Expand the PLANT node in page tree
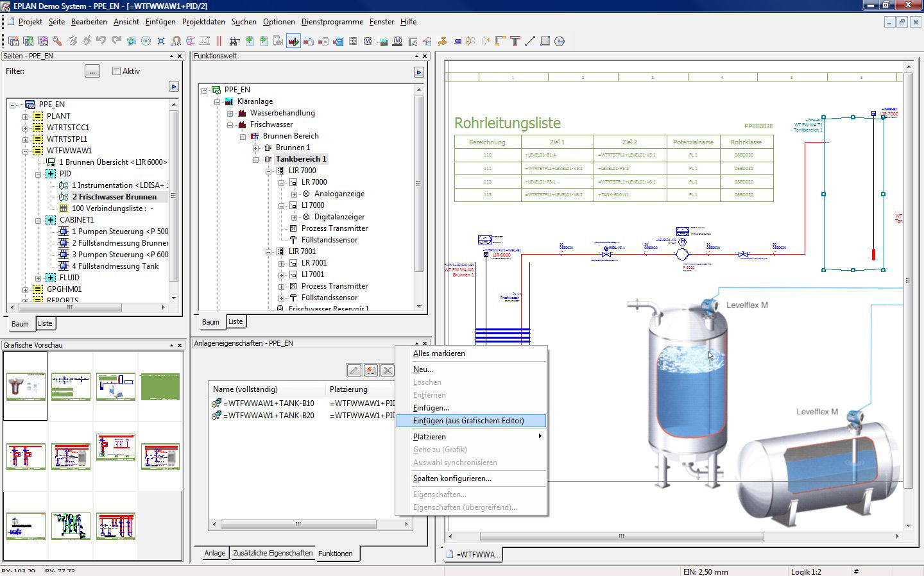This screenshot has width=924, height=576. point(26,116)
